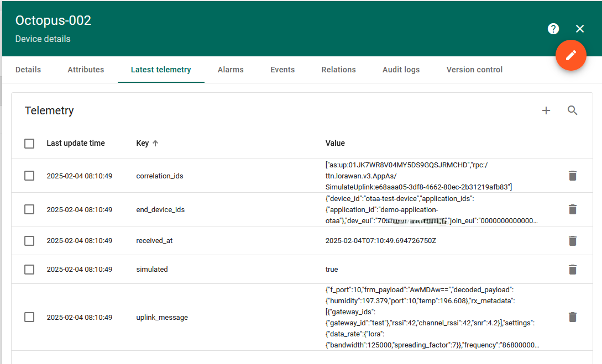Add new telemetry with the plus icon
The width and height of the screenshot is (602, 364).
[x=546, y=110]
